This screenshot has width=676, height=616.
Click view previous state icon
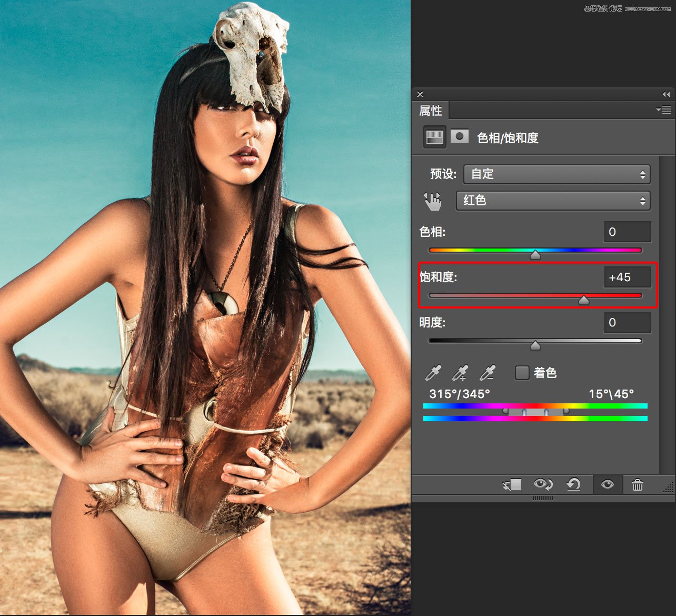[543, 484]
